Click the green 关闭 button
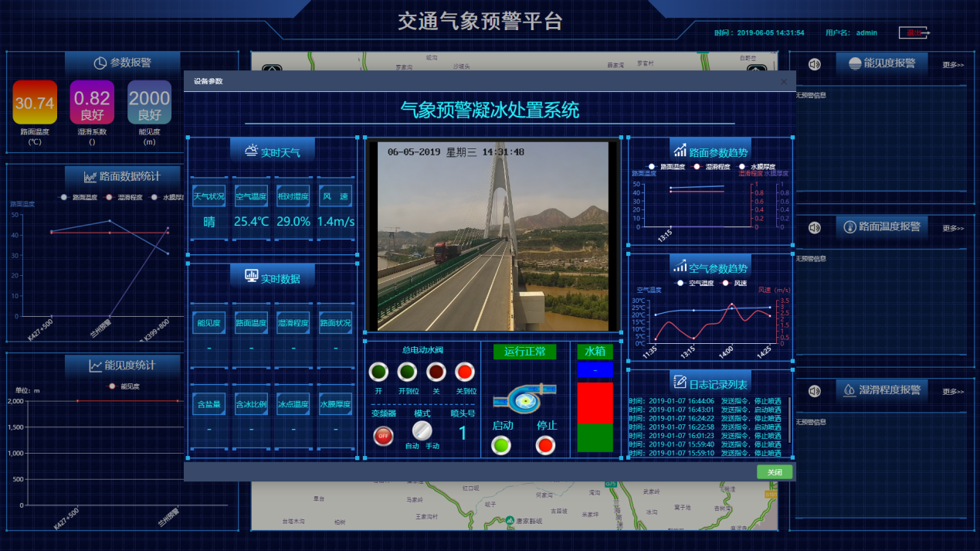Viewport: 980px width, 551px height. pos(774,472)
